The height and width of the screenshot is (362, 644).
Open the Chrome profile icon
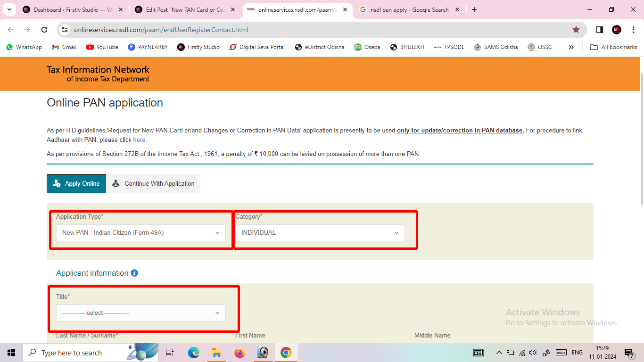pos(617,29)
